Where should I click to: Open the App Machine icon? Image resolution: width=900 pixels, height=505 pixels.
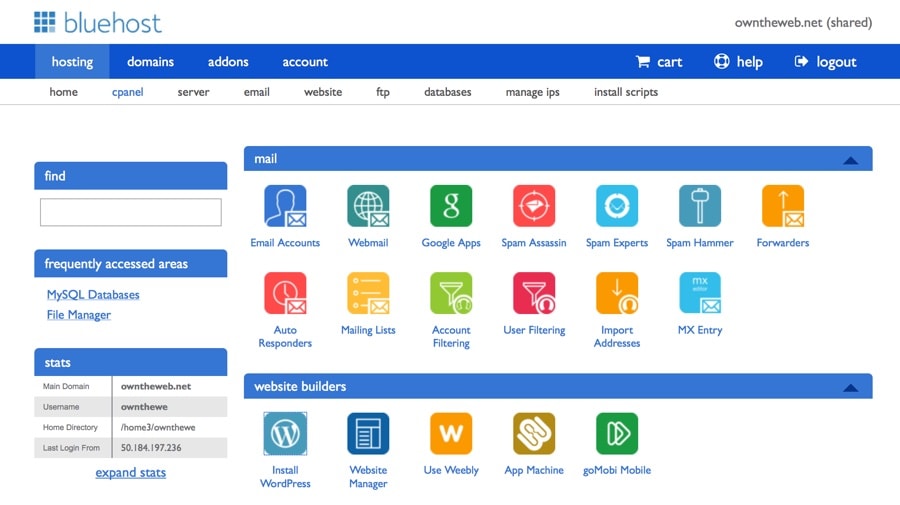click(534, 433)
